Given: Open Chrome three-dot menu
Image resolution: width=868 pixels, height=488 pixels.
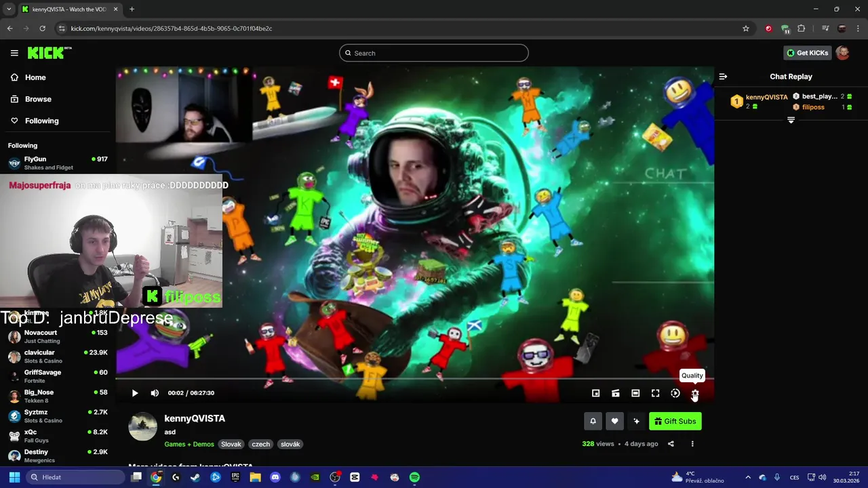Looking at the screenshot, I should 857,28.
